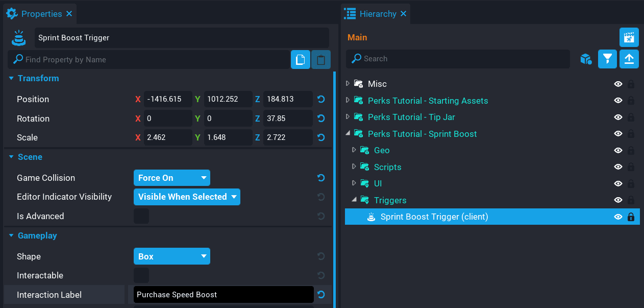
Task: Unlock the Sprint Boost Trigger lock icon
Action: (631, 217)
